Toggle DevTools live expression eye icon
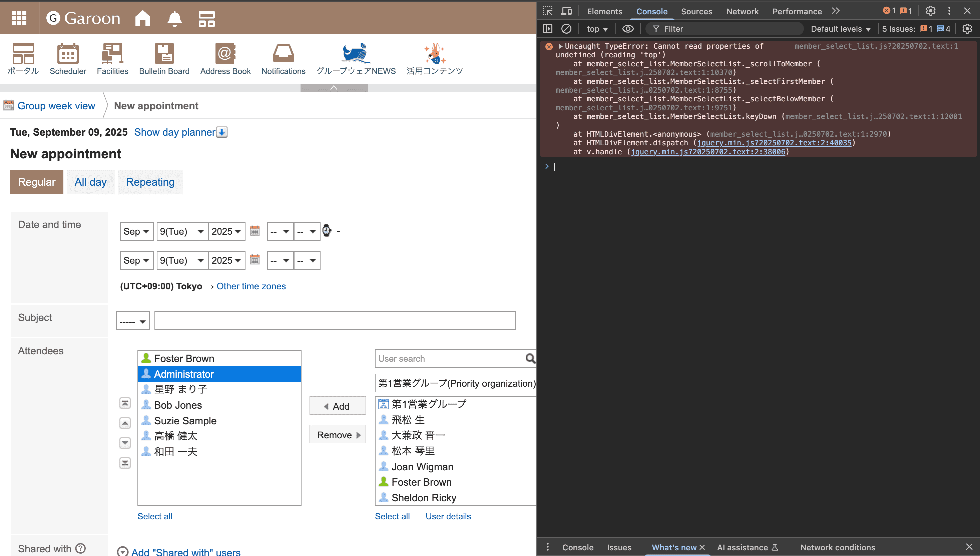Viewport: 980px width, 556px height. click(628, 29)
